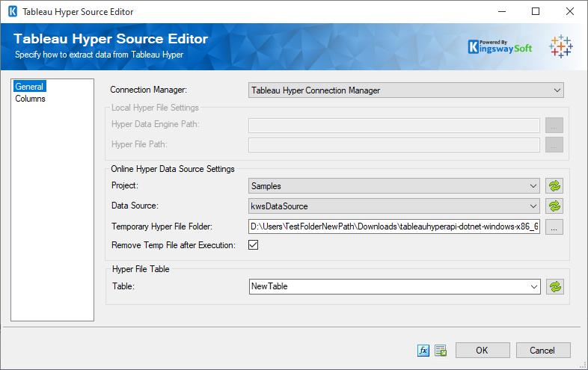Open the documentation icon beside fx
This screenshot has height=370, width=588.
[x=441, y=351]
